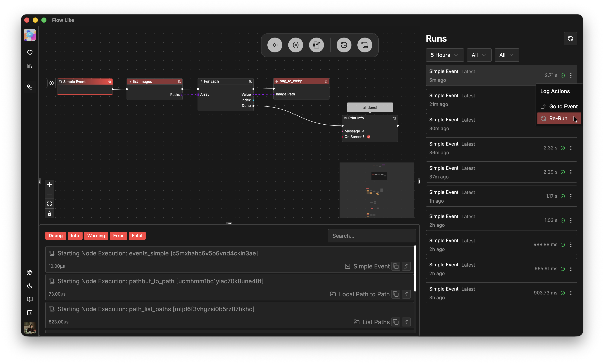The width and height of the screenshot is (604, 364).
Task: Click the notes editor icon in the toolbar
Action: point(316,45)
